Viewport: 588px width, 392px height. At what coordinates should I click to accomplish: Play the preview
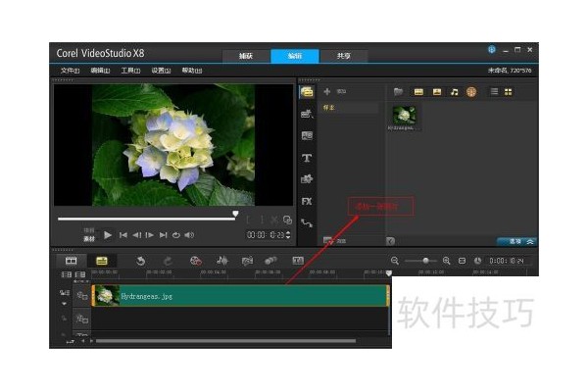(x=108, y=235)
